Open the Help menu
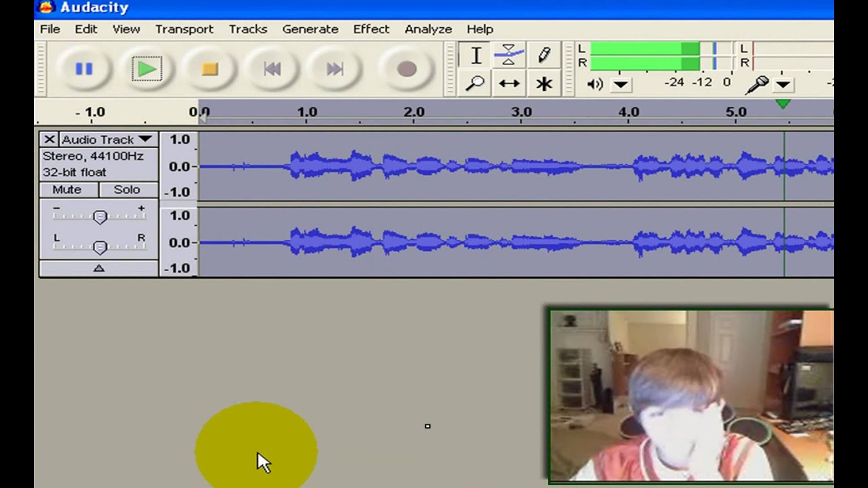The image size is (868, 488). coord(479,29)
